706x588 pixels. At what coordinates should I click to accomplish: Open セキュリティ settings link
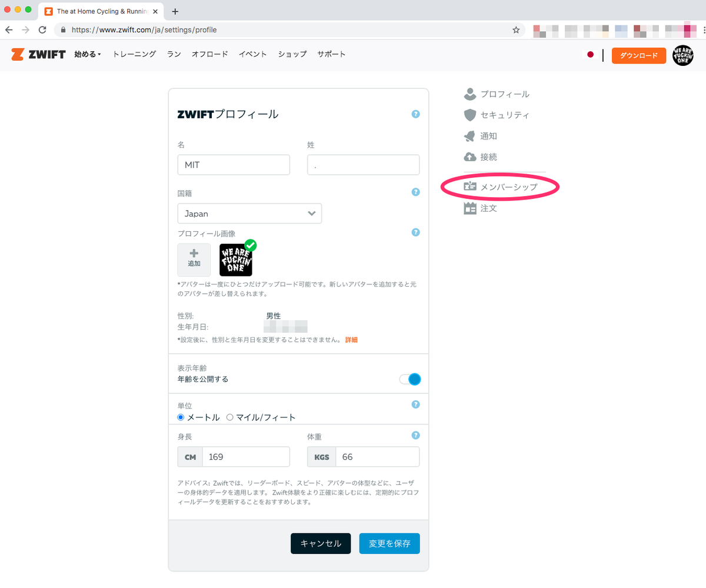pyautogui.click(x=505, y=115)
